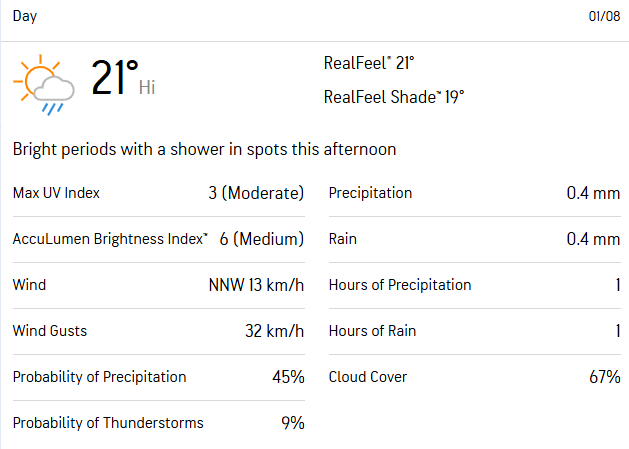This screenshot has width=629, height=449.
Task: Click the RealFeel Shade 19° text
Action: click(394, 97)
